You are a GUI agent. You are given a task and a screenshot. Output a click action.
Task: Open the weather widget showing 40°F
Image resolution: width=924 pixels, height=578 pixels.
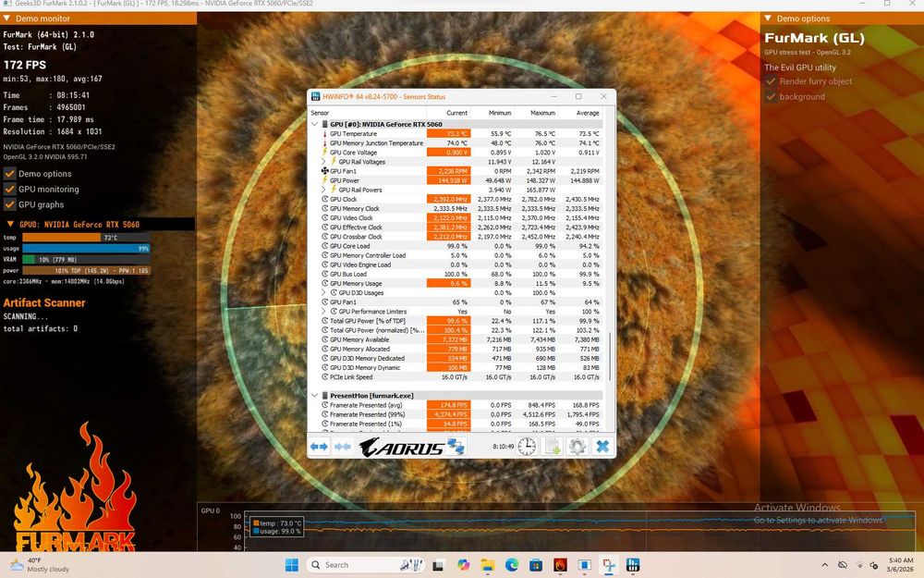[x=40, y=565]
